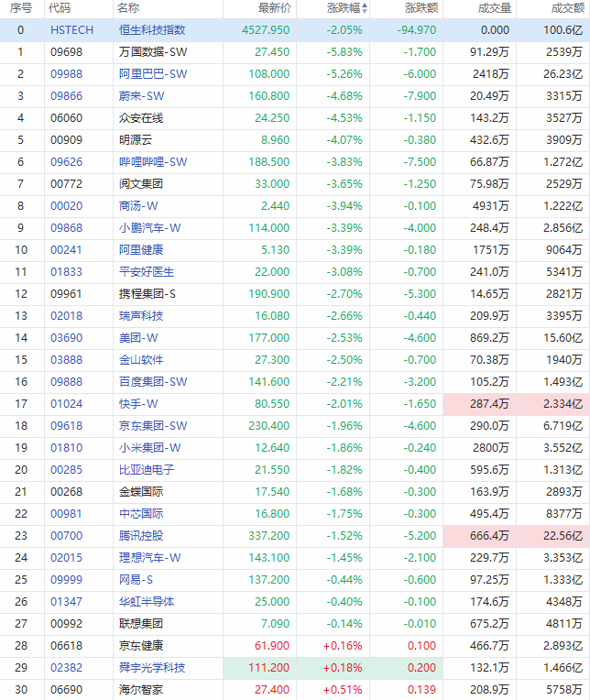Click stock code 01810
The height and width of the screenshot is (700, 590).
click(x=67, y=447)
